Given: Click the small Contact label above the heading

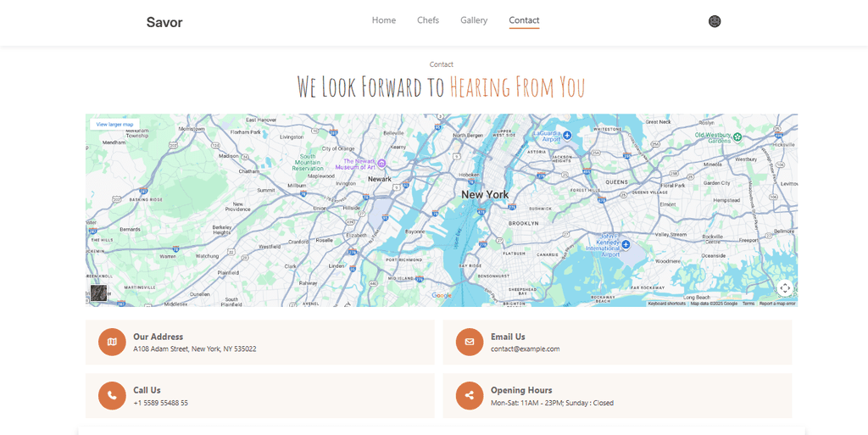Looking at the screenshot, I should (441, 64).
